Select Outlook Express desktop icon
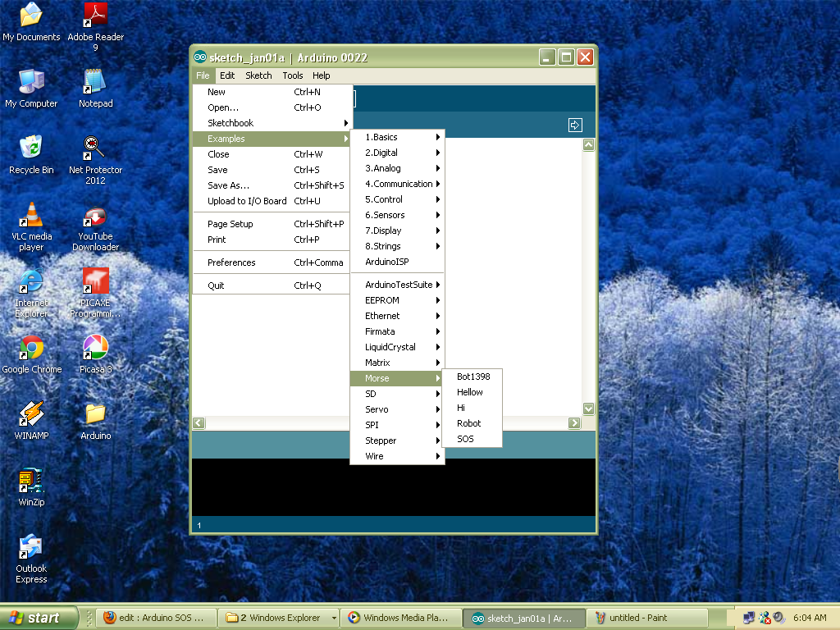 [x=31, y=559]
